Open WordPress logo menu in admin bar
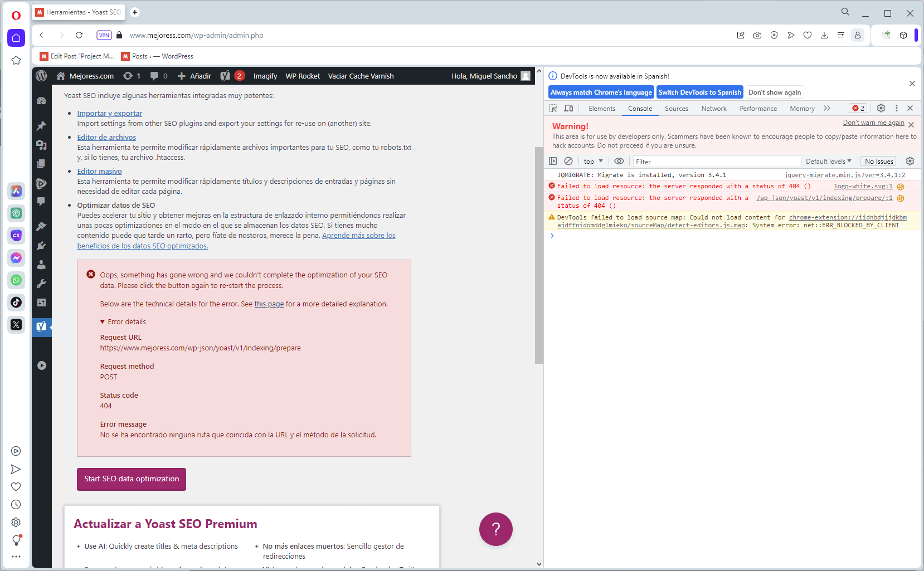Viewport: 924px width, 571px height. (41, 76)
